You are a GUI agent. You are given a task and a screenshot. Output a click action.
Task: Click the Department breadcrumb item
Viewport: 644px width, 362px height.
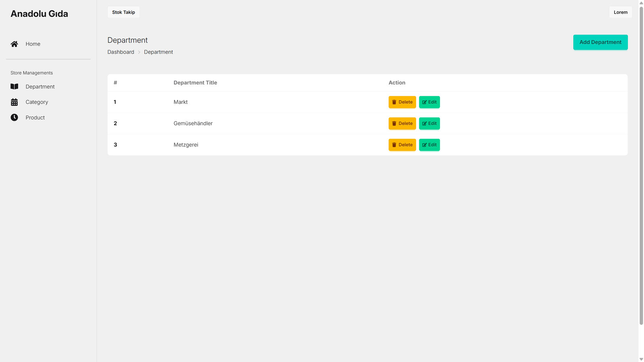pyautogui.click(x=159, y=52)
